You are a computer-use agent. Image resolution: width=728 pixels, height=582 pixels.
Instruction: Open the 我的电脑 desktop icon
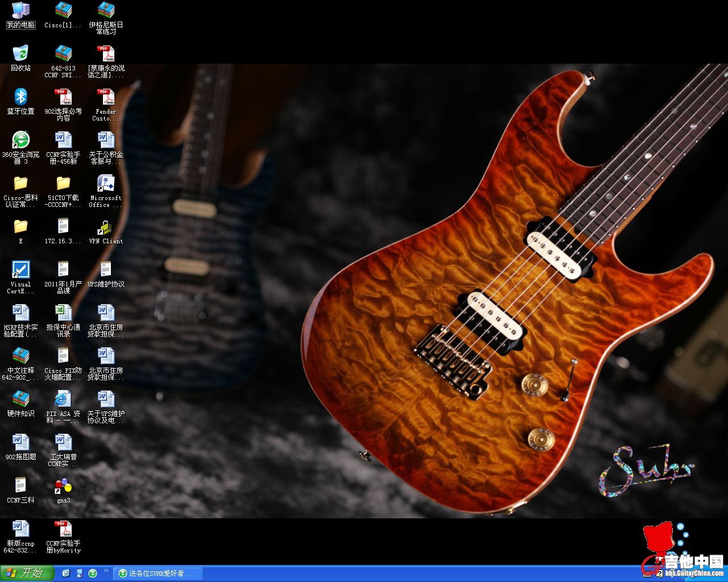tap(20, 15)
